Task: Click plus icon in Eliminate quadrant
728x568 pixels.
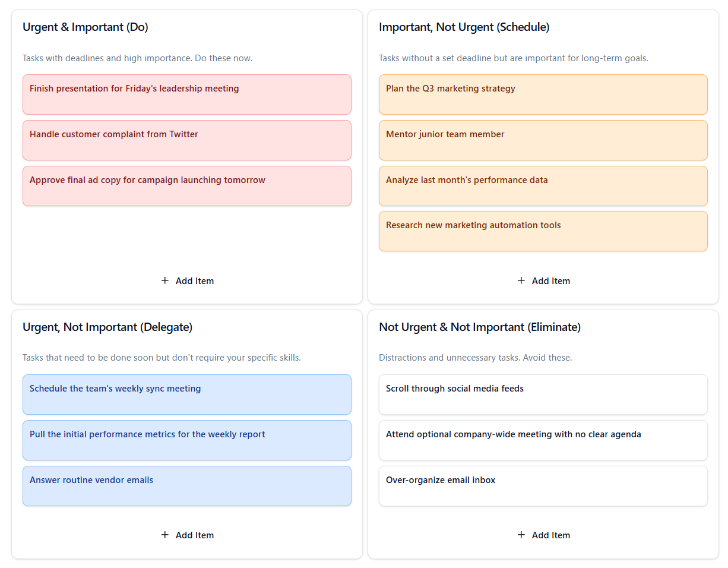Action: tap(521, 535)
